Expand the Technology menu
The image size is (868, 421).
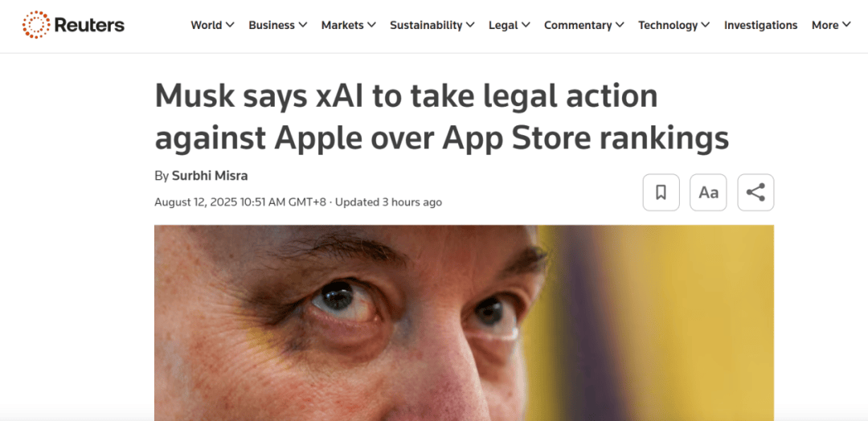pyautogui.click(x=674, y=25)
